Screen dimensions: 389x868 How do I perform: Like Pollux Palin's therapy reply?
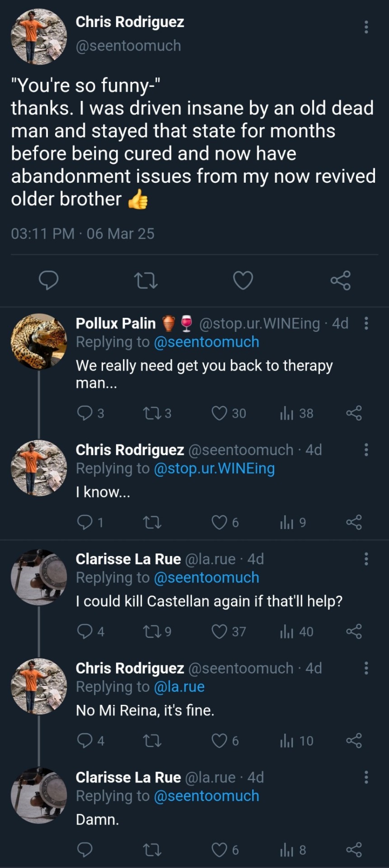click(x=220, y=413)
